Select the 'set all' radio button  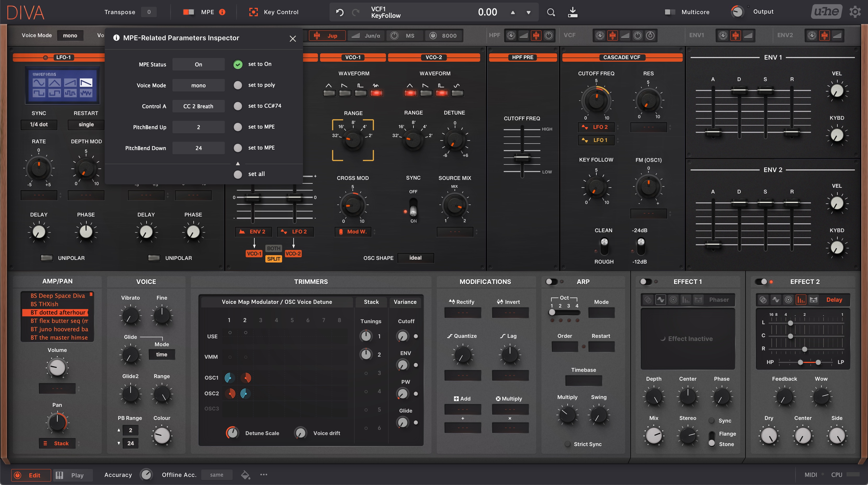(x=238, y=174)
